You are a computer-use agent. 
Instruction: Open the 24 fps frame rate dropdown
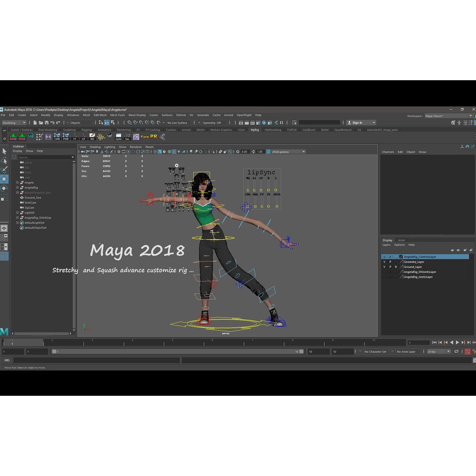point(439,352)
